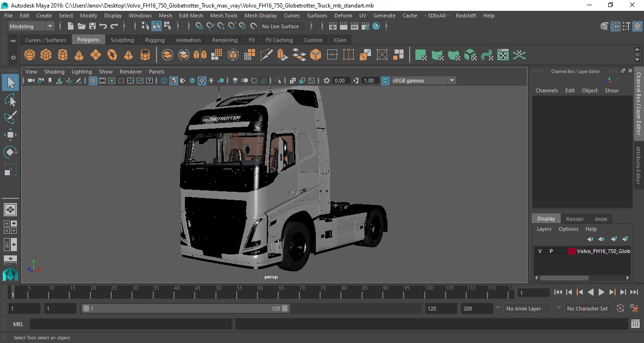Create a polygon pipe from shelf

point(145,55)
